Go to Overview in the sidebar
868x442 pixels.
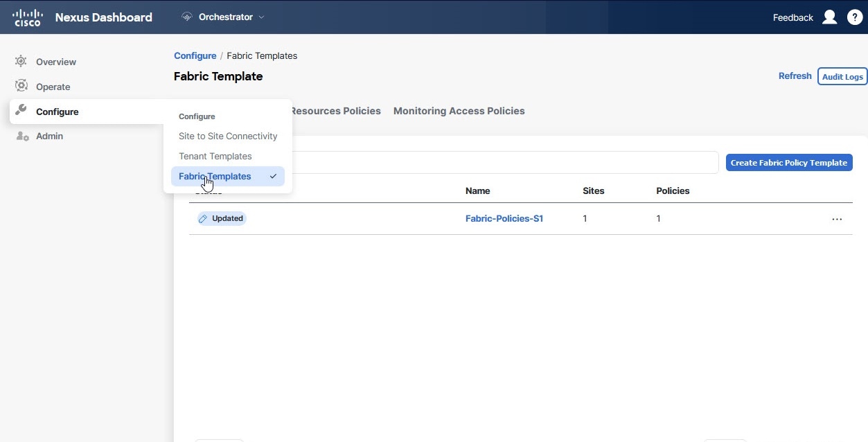(56, 62)
